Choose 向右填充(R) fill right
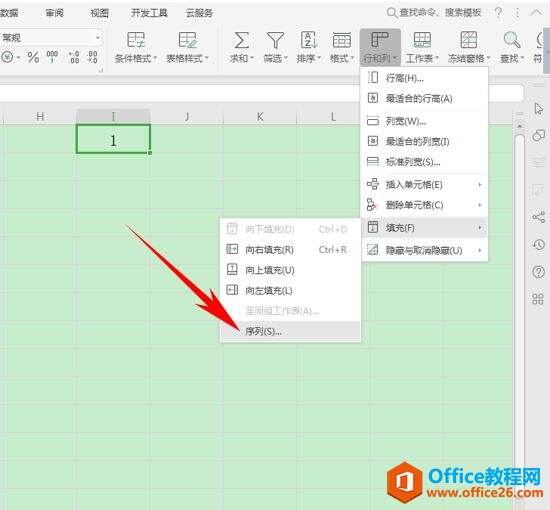 [290, 250]
